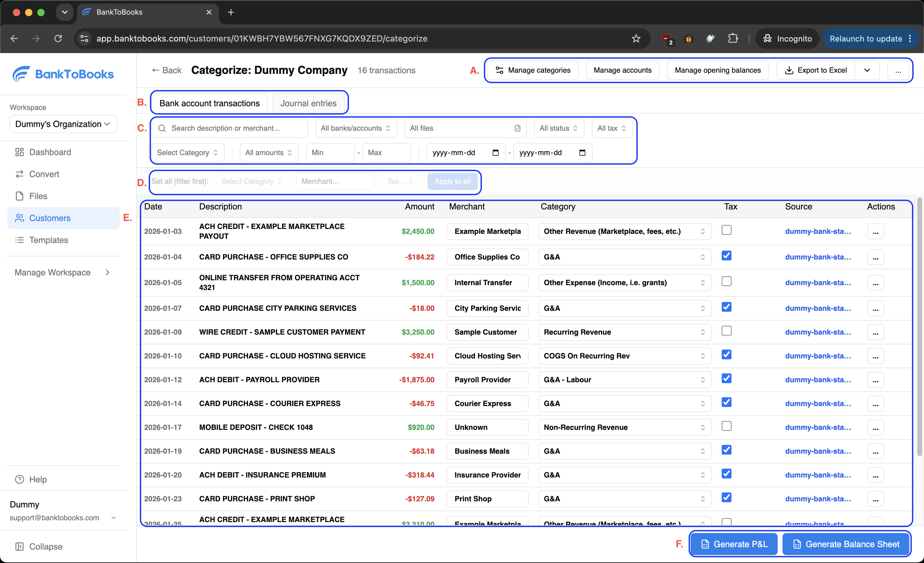The image size is (924, 563).
Task: Click the site information icon in address bar
Action: [85, 38]
